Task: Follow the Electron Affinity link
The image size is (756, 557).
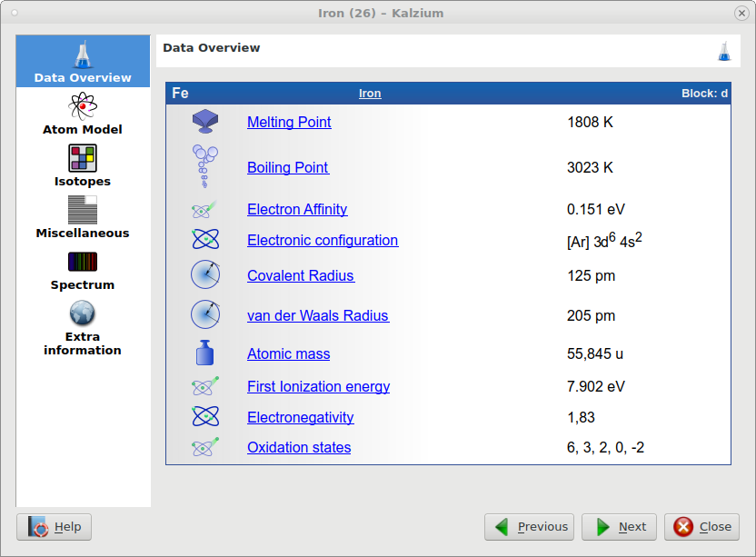Action: pyautogui.click(x=297, y=209)
